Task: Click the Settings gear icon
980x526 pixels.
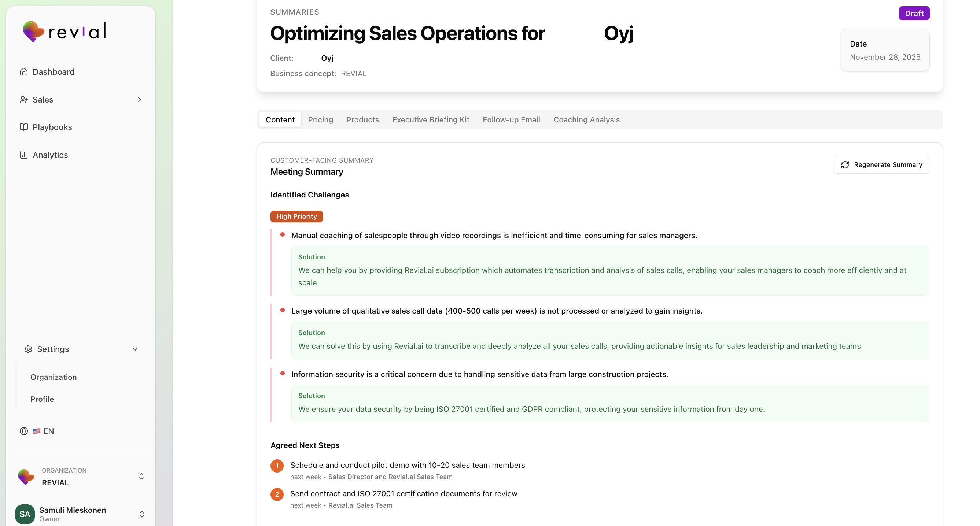Action: pos(28,349)
